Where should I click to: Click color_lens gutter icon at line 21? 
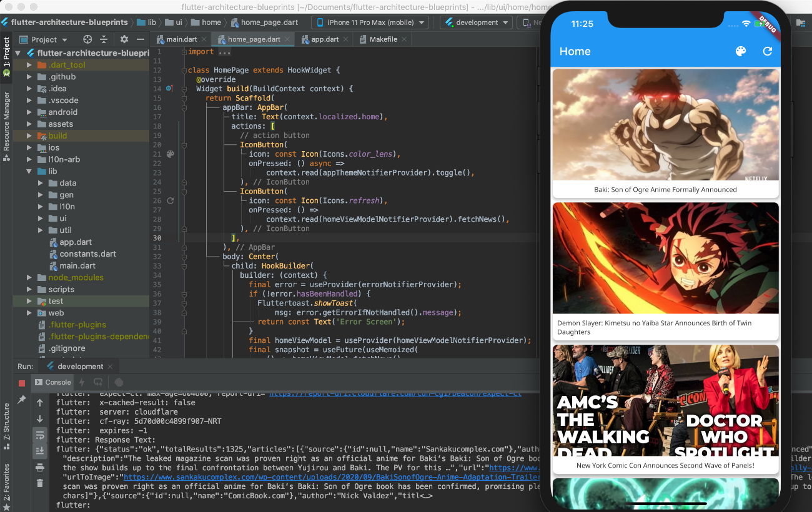tap(170, 154)
